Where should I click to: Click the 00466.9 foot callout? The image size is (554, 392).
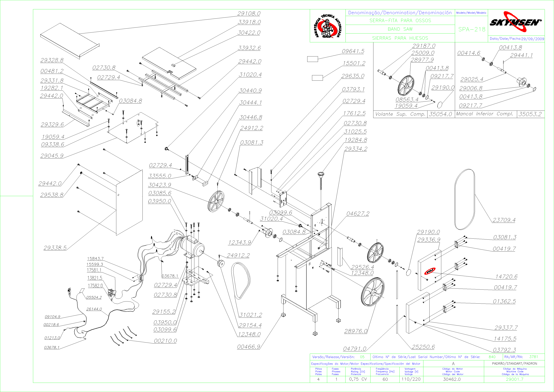249,347
